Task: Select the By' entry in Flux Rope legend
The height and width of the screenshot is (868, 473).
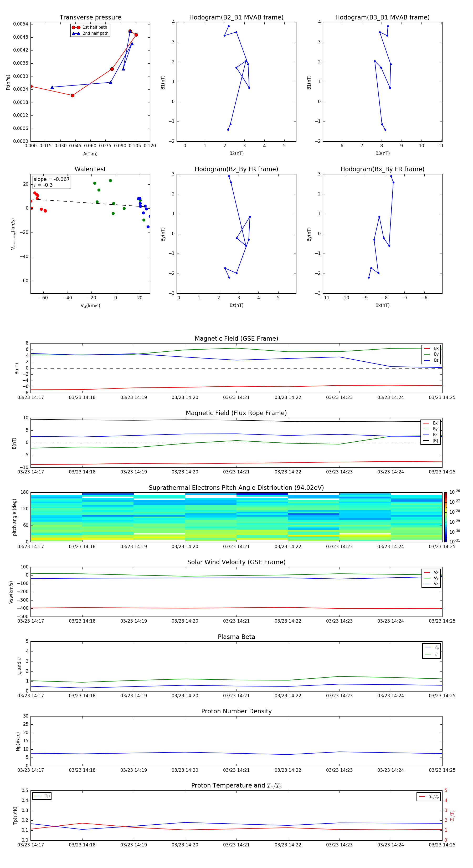Action: 431,429
